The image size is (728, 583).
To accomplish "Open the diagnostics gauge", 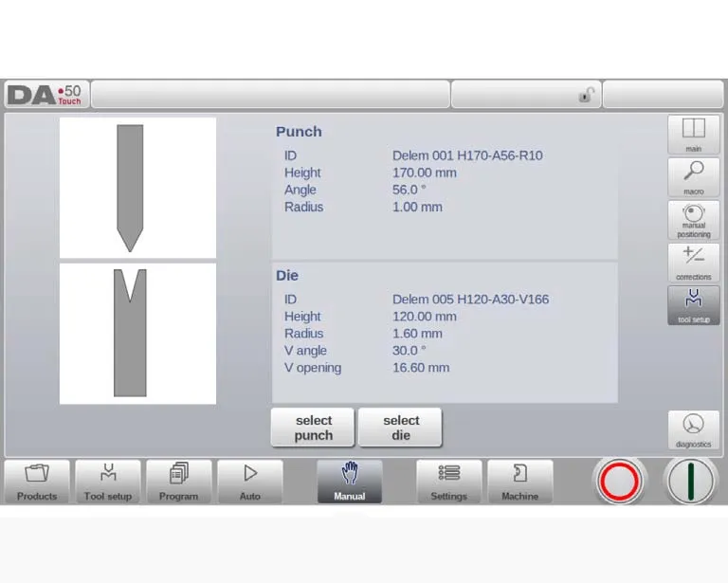I will [693, 429].
